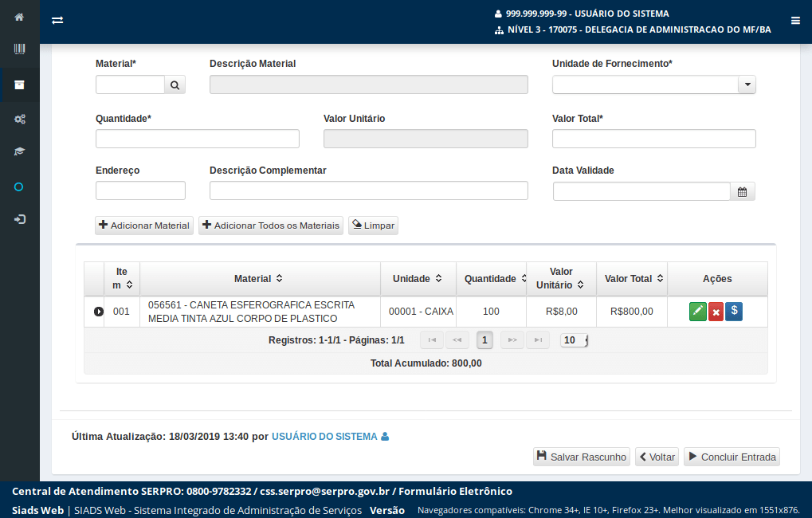Sort table by Quantidade column
This screenshot has height=518, width=812.
[x=524, y=278]
